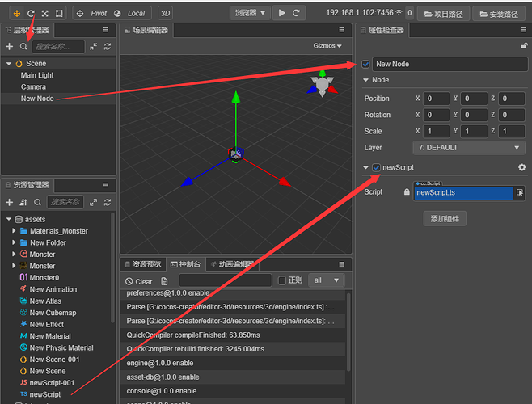
Task: Refresh the hierarchy panel
Action: tap(108, 47)
